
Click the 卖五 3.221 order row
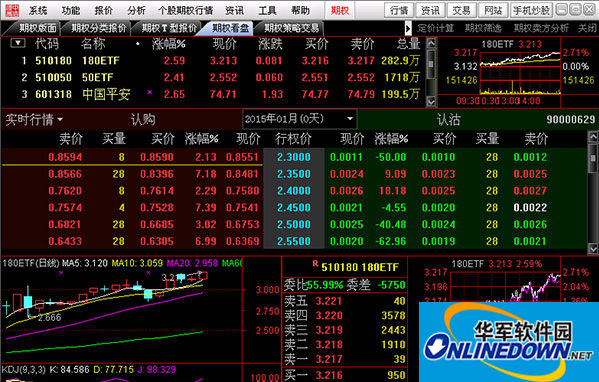[x=345, y=301]
